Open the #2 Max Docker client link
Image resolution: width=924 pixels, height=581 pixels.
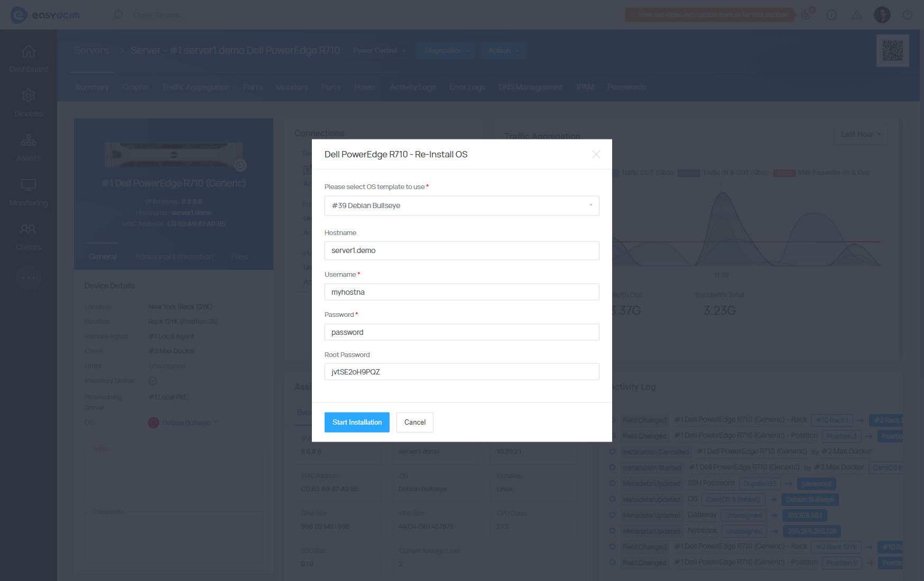click(172, 351)
